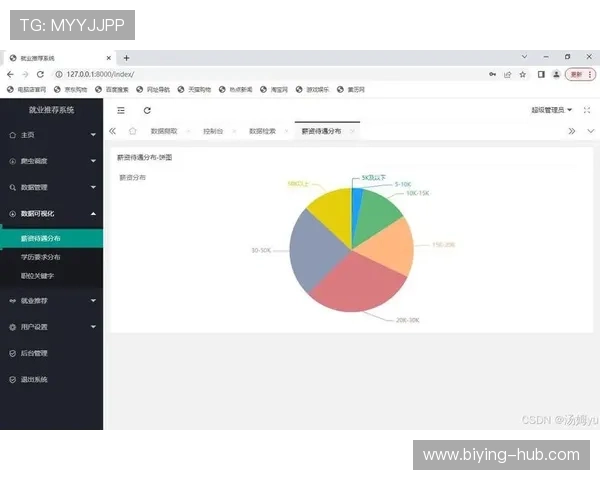The width and height of the screenshot is (600, 480).
Task: Click the browser address bar URL
Action: pos(100,75)
